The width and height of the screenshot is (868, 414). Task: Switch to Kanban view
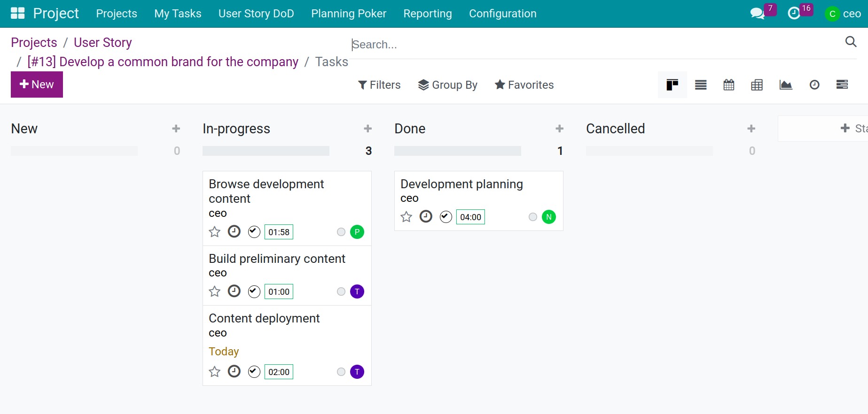pos(672,85)
